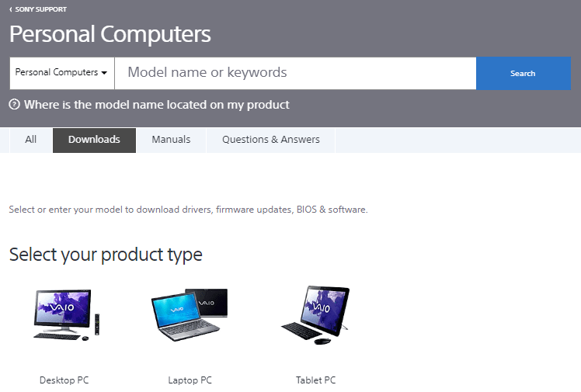581x392 pixels.
Task: Choose the Laptop PC product image
Action: point(190,314)
